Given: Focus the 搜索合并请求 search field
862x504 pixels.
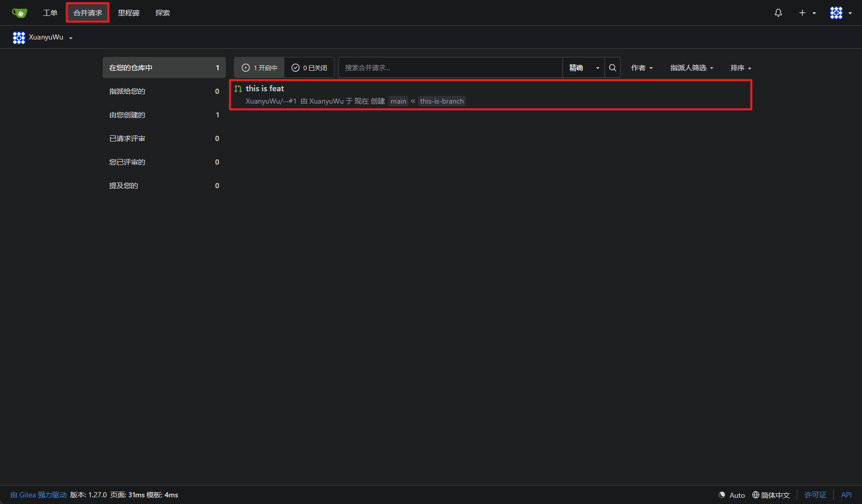Looking at the screenshot, I should 450,68.
